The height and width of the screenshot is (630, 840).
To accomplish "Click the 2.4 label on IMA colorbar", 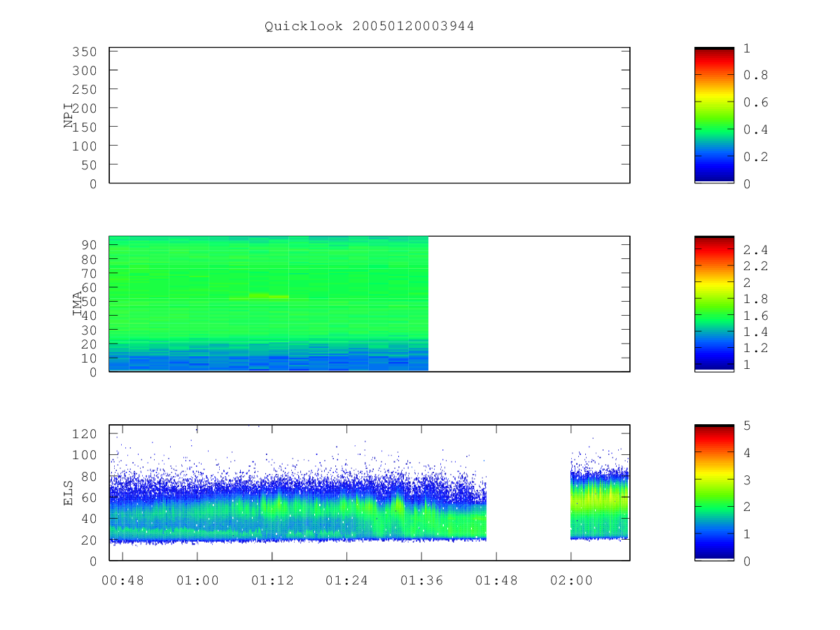I will coord(755,250).
